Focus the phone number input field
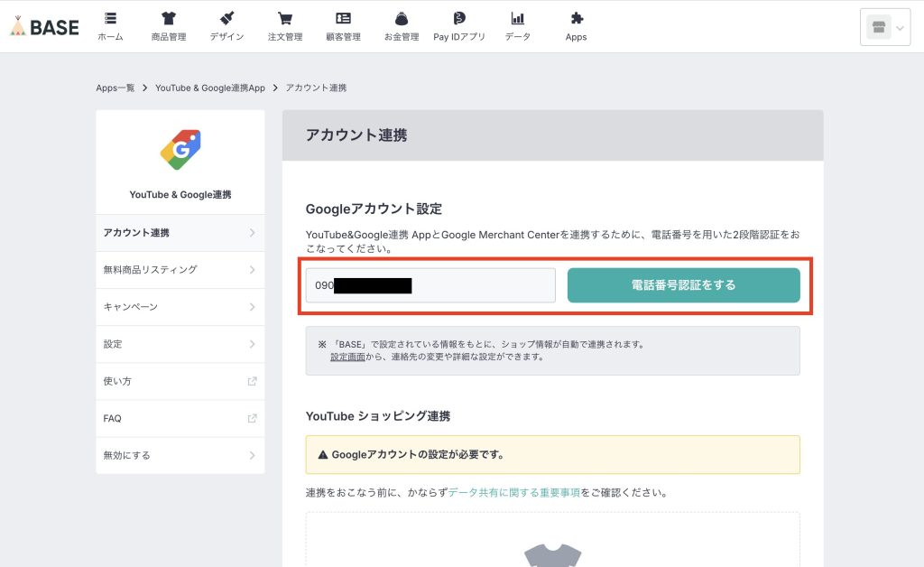Viewport: 924px width, 567px height. pos(430,285)
